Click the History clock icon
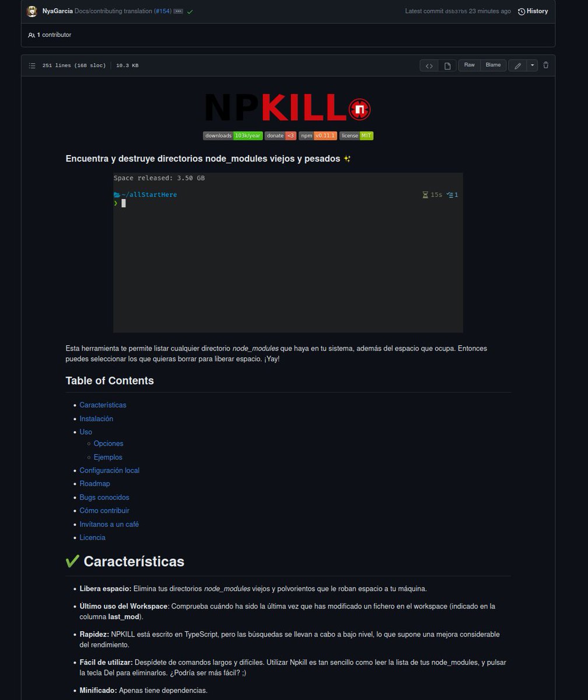Image resolution: width=588 pixels, height=700 pixels. click(521, 11)
